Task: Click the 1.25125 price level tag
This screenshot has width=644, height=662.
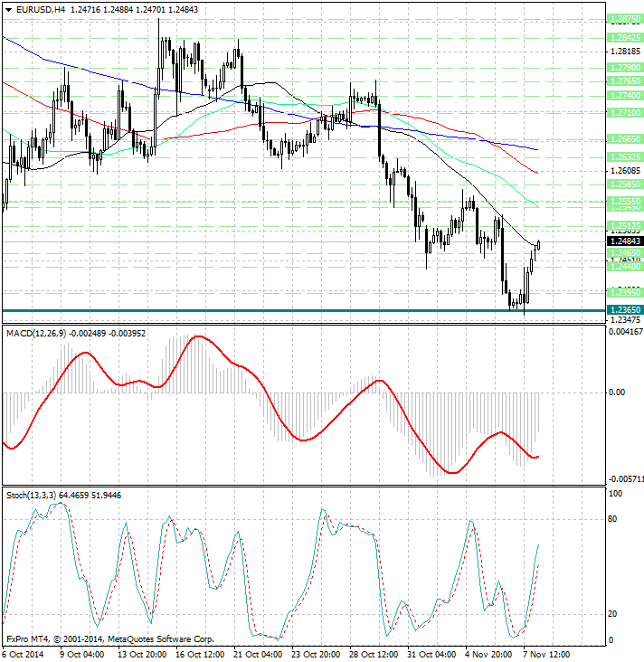Action: pyautogui.click(x=624, y=225)
